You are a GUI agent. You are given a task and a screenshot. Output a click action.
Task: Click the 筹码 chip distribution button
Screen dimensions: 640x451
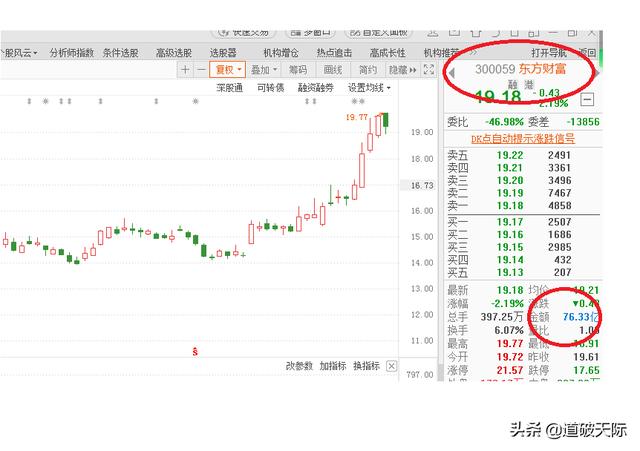click(x=298, y=70)
